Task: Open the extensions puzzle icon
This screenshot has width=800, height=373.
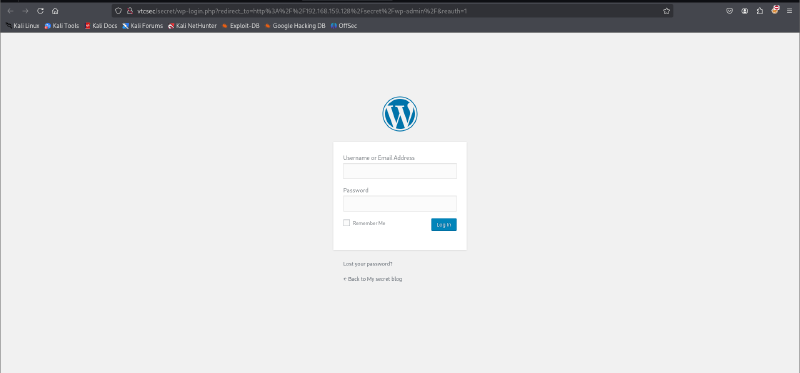Action: 760,11
